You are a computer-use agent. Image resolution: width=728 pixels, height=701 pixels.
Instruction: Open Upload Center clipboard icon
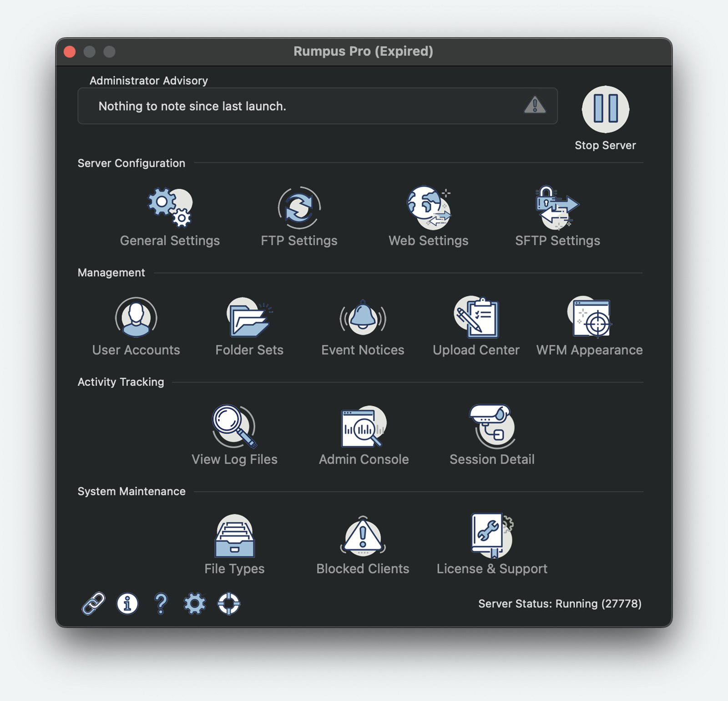(476, 317)
